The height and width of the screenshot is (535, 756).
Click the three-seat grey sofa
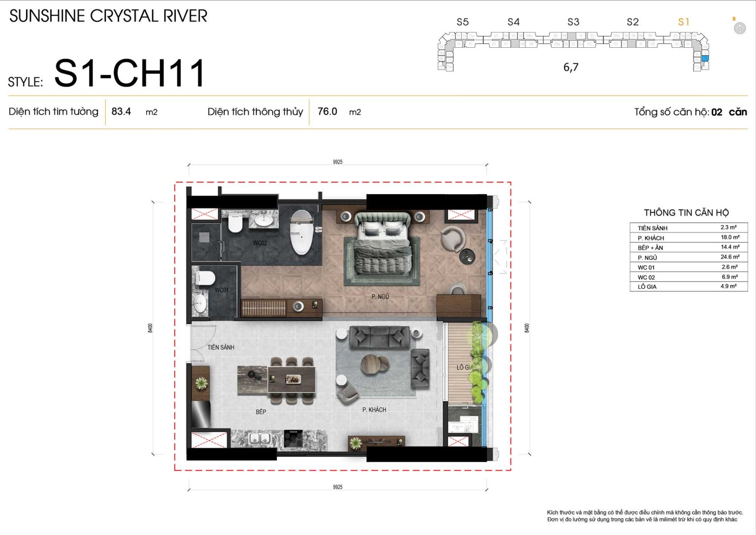pos(378,337)
